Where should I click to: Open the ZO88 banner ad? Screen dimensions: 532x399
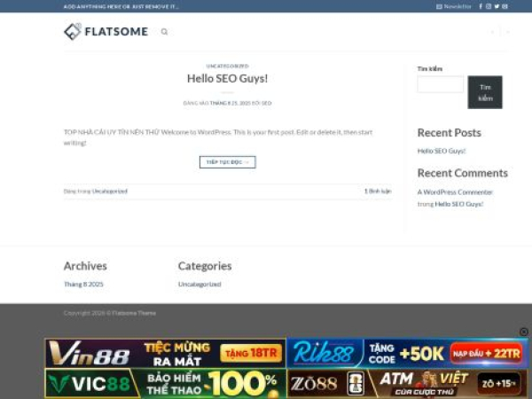coord(408,383)
